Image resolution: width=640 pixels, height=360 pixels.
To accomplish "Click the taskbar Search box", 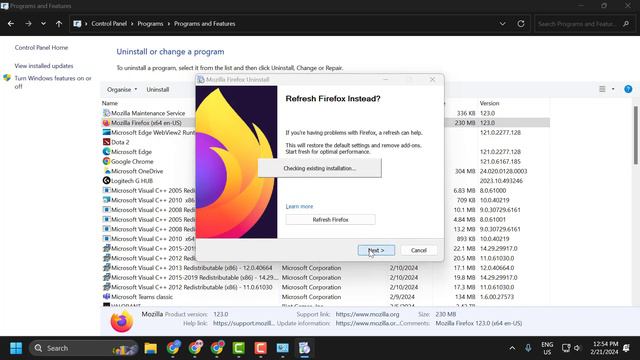I will click(84, 348).
